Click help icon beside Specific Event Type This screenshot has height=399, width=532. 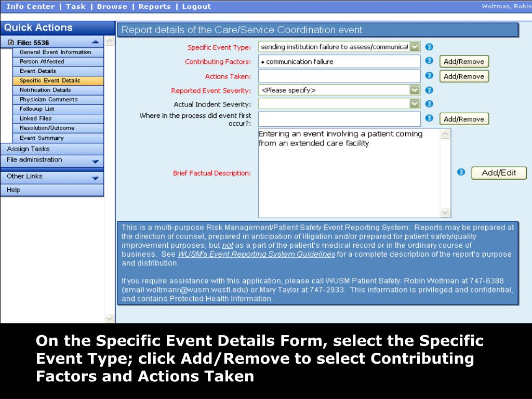tap(429, 47)
